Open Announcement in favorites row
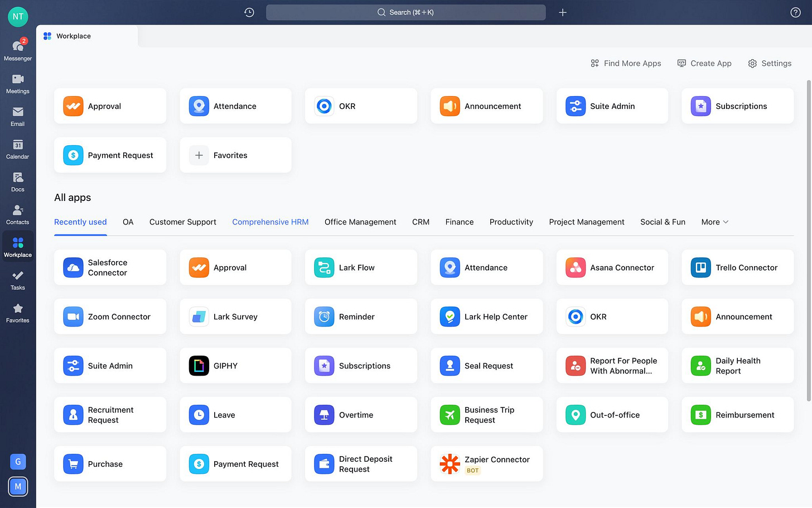 (x=487, y=106)
